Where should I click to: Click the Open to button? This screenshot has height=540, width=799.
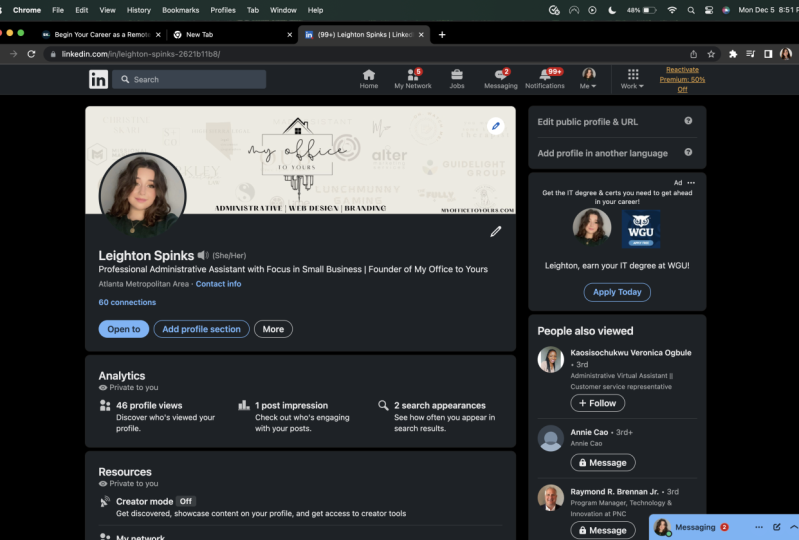[123, 329]
